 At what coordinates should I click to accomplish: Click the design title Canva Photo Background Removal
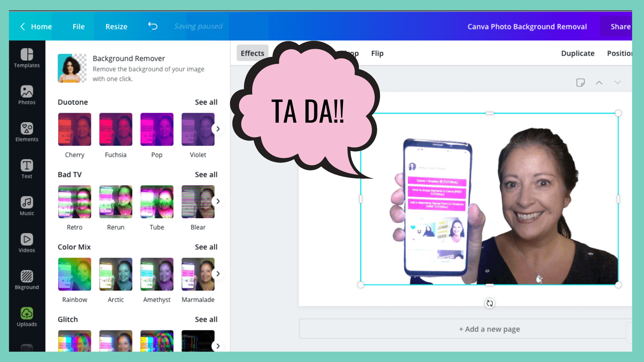(x=527, y=26)
